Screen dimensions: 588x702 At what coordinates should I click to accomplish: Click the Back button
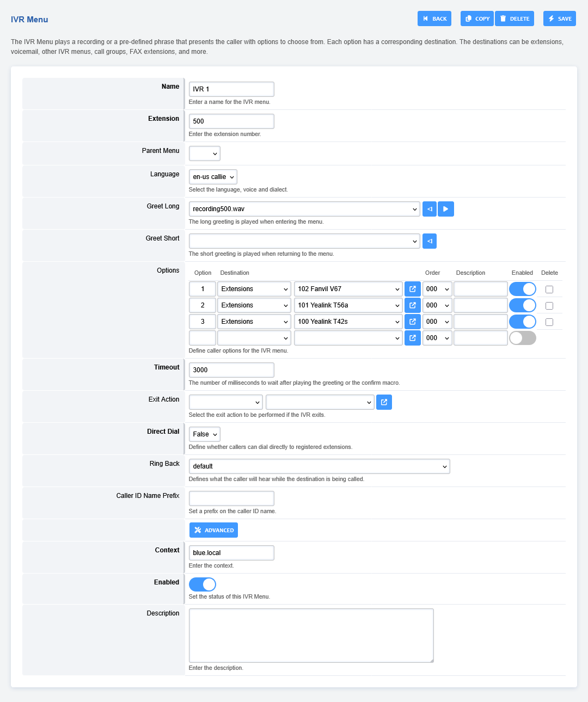(434, 19)
